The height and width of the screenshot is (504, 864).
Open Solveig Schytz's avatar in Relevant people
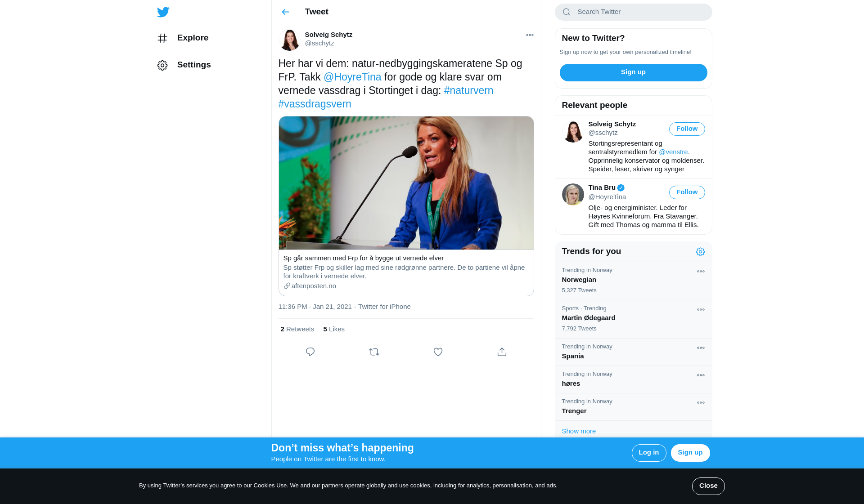573,132
